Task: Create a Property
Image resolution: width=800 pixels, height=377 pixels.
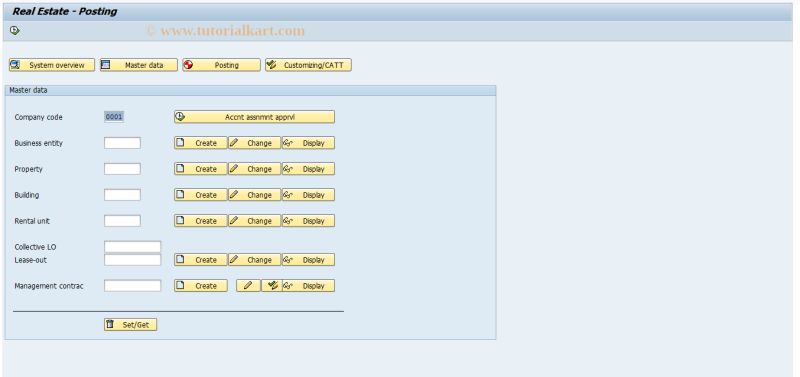Action: click(x=201, y=169)
